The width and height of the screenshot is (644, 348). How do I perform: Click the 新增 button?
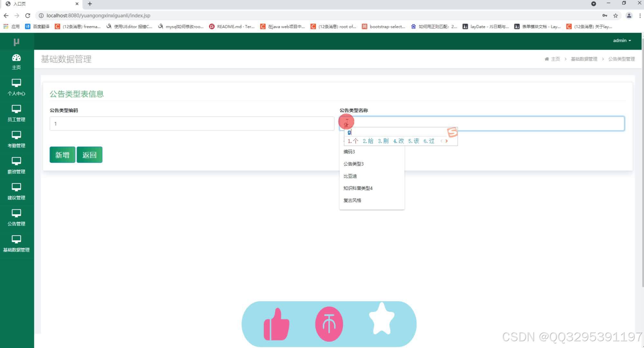point(62,155)
